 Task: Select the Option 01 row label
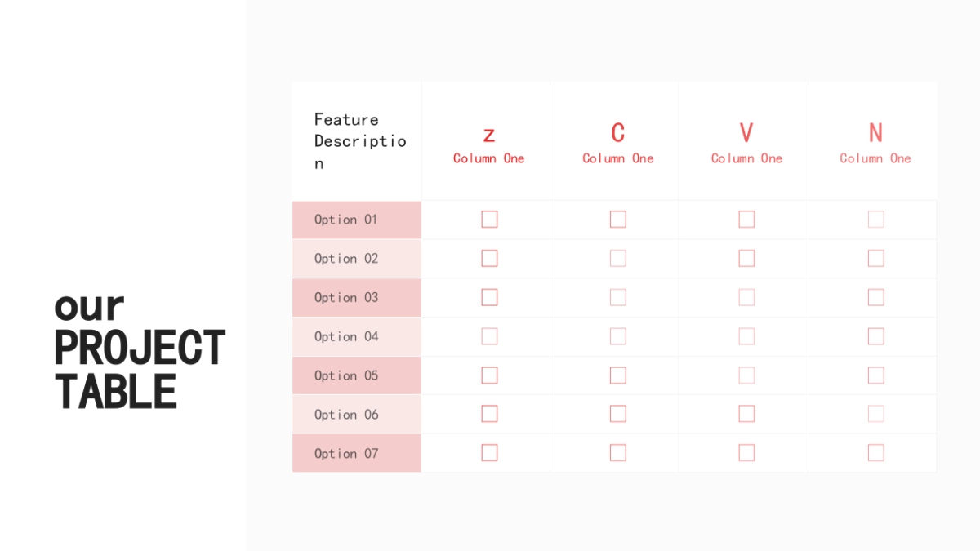click(346, 220)
